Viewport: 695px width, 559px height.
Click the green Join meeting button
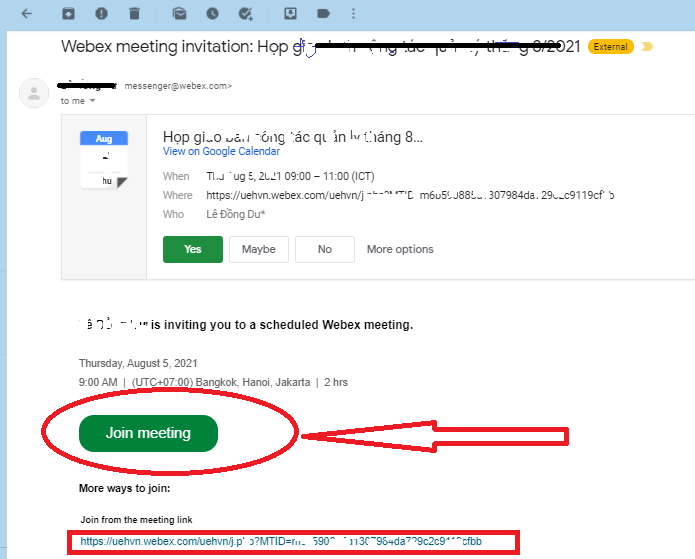click(x=148, y=433)
